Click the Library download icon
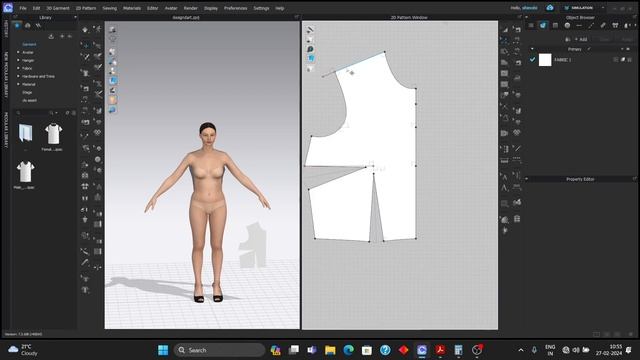Viewport: 640px width, 360px height. (51, 36)
